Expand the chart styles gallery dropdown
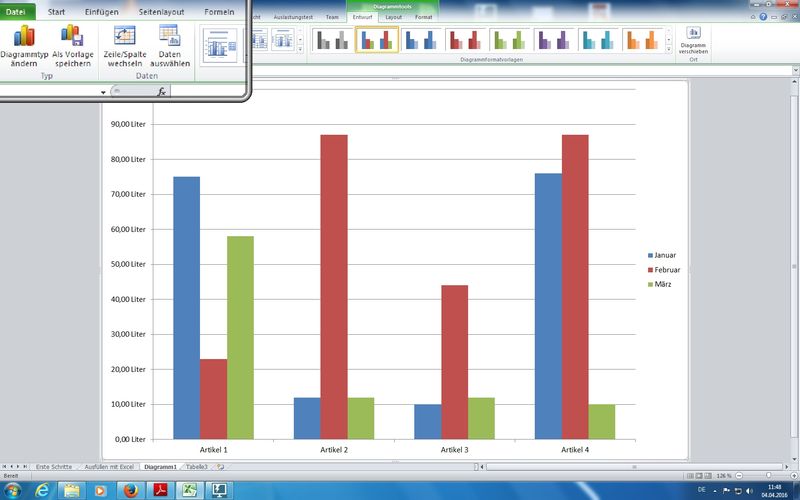800x500 pixels. click(x=669, y=49)
